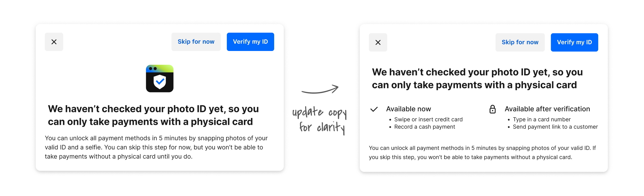Select the Record a cash payment bullet

pos(424,127)
